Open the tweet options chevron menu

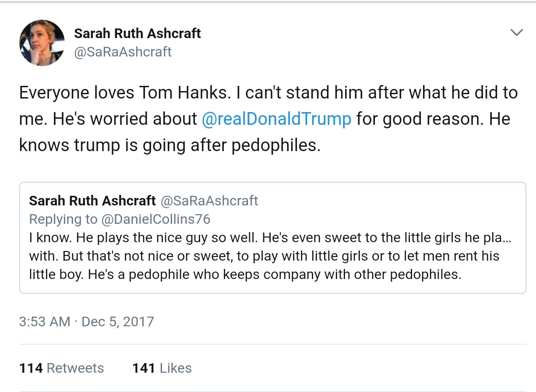click(517, 33)
